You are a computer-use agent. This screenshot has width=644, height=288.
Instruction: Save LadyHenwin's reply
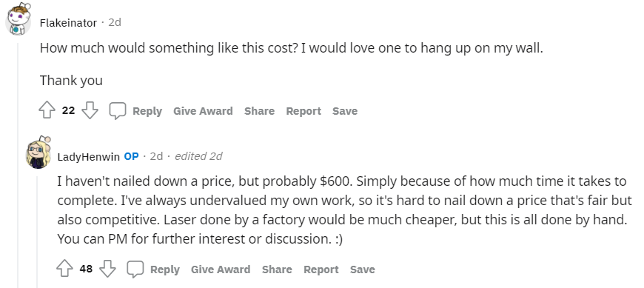tap(362, 269)
